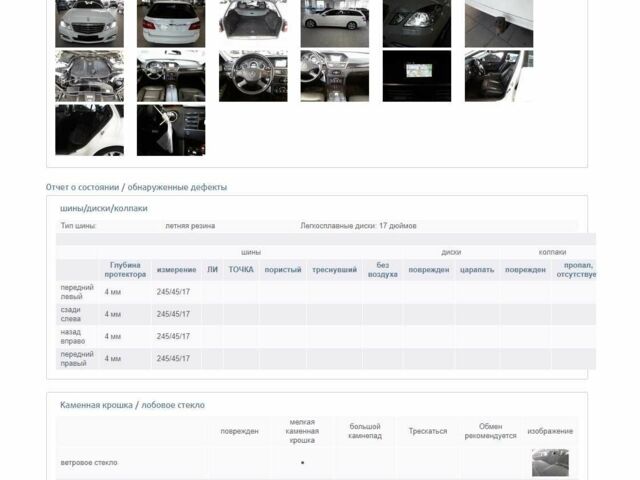Open the rear view car photo
This screenshot has width=640, height=480.
pos(171,24)
